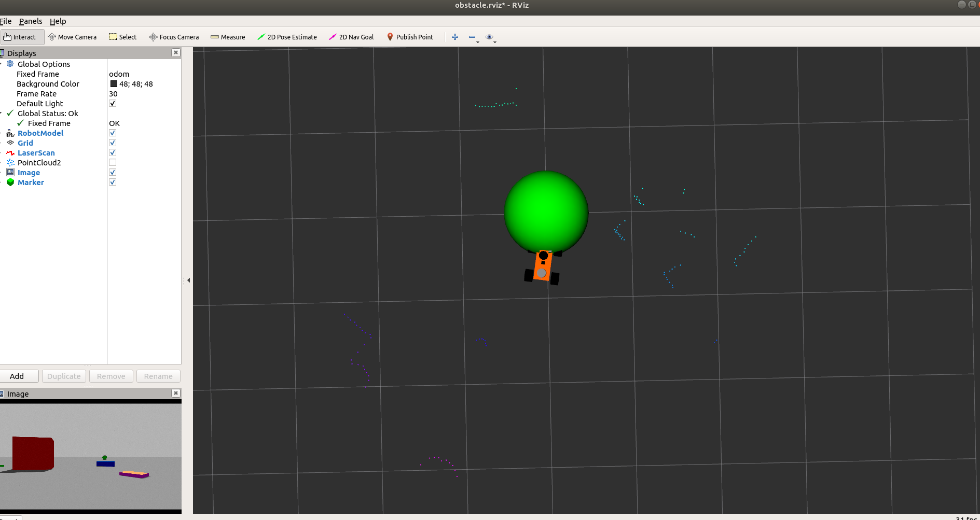Select the Publish Point tool
This screenshot has height=520, width=980.
(x=410, y=37)
